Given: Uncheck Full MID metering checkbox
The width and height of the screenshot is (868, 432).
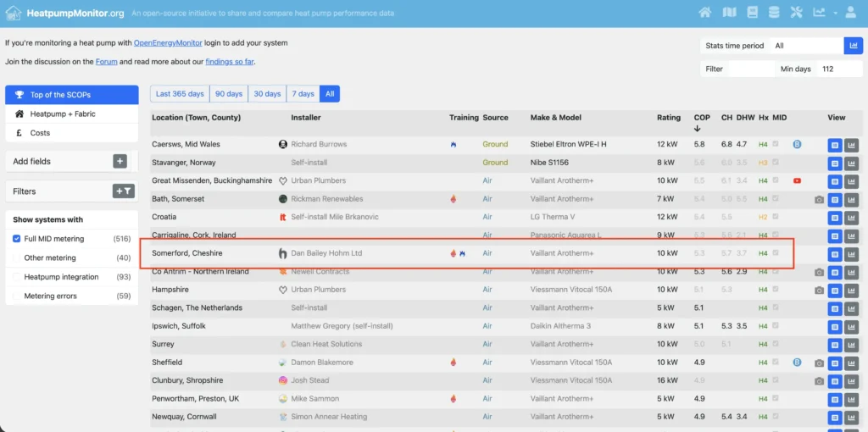Looking at the screenshot, I should [x=17, y=239].
